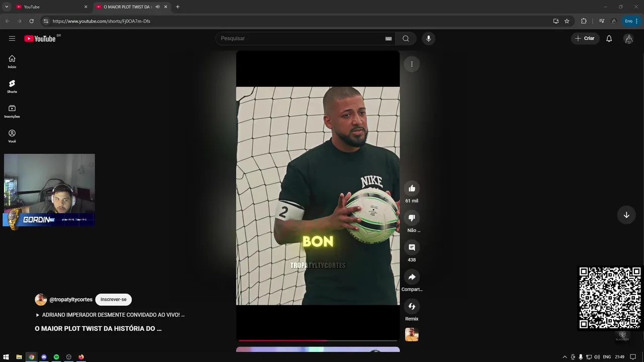Screen dimensions: 644x362
Task: Open the comments showing 438
Action: (412, 247)
